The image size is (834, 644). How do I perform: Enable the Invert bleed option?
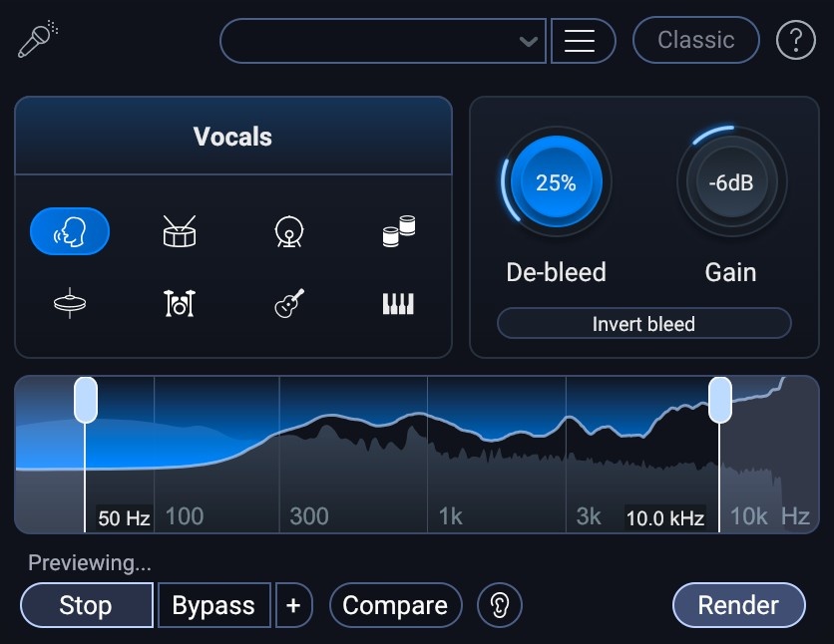643,323
